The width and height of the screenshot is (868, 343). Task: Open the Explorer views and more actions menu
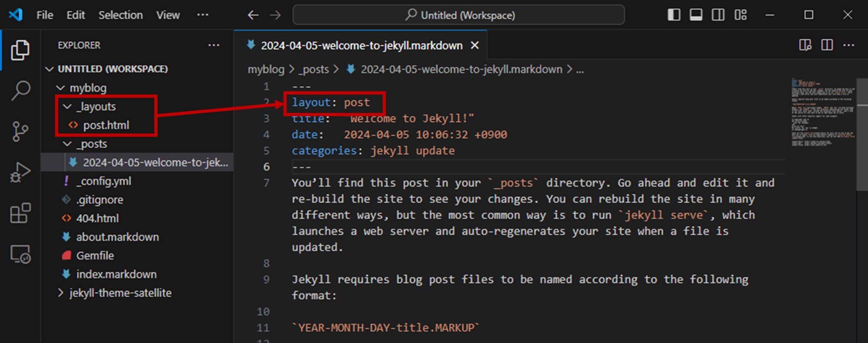pyautogui.click(x=214, y=45)
